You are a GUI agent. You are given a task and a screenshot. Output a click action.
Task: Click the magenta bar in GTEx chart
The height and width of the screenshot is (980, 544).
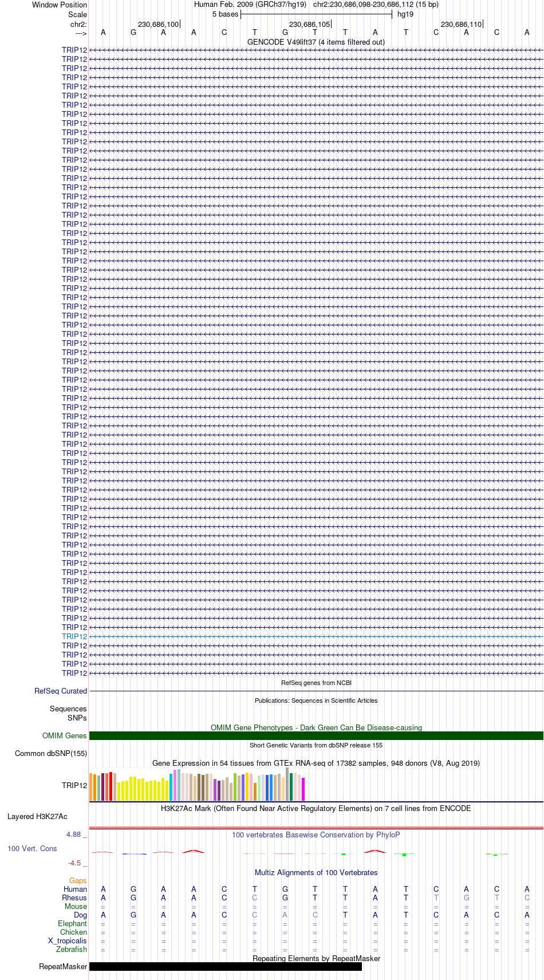[303, 789]
